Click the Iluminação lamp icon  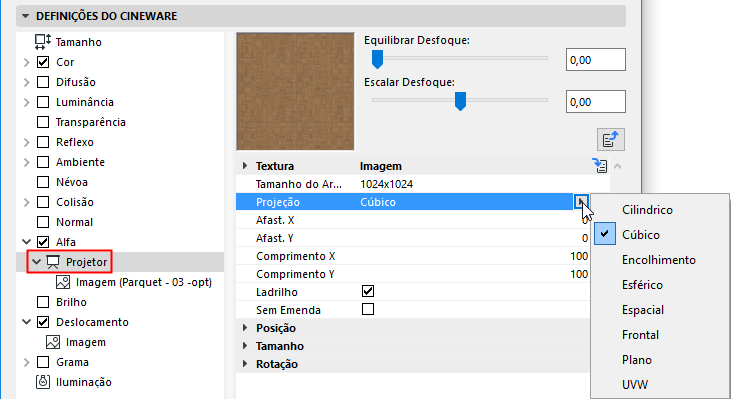tap(43, 382)
